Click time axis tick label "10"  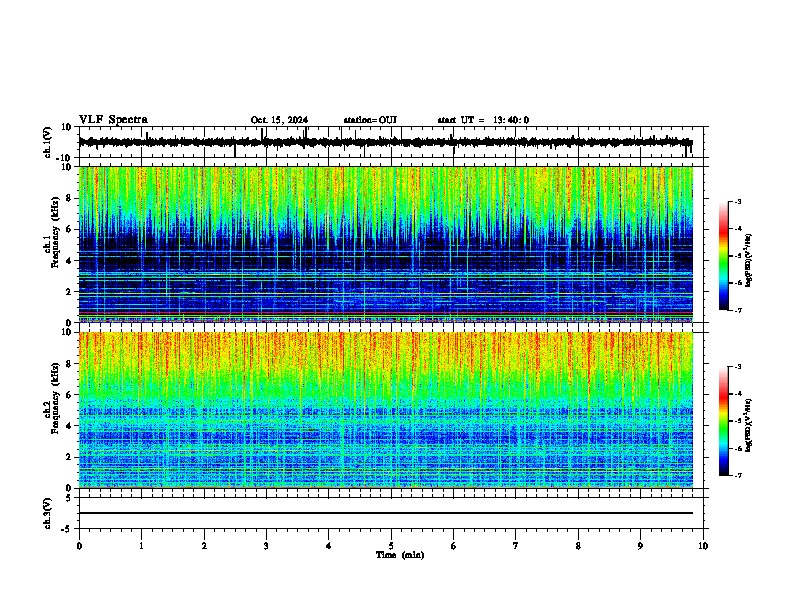pyautogui.click(x=703, y=546)
